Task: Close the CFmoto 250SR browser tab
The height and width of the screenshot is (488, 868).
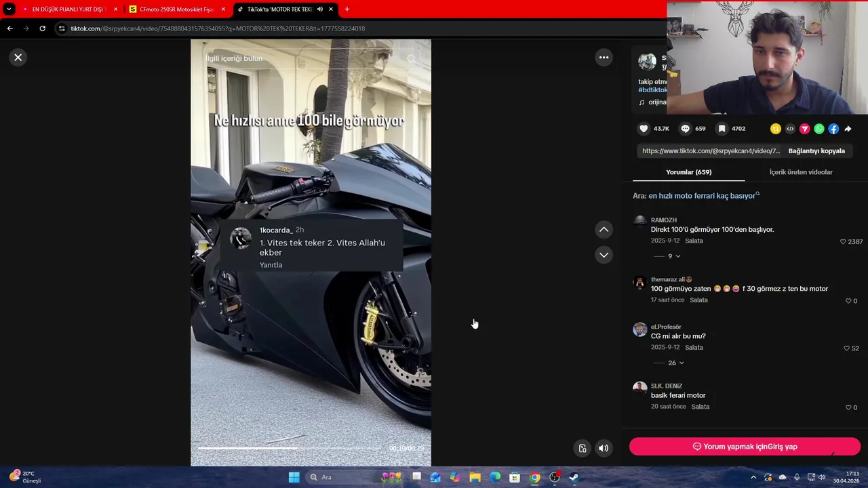Action: (223, 9)
